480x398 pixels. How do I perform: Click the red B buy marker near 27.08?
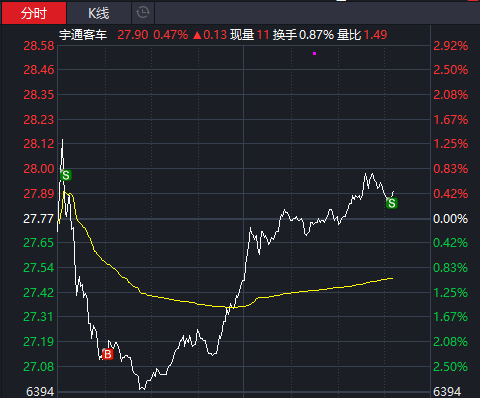tap(108, 354)
